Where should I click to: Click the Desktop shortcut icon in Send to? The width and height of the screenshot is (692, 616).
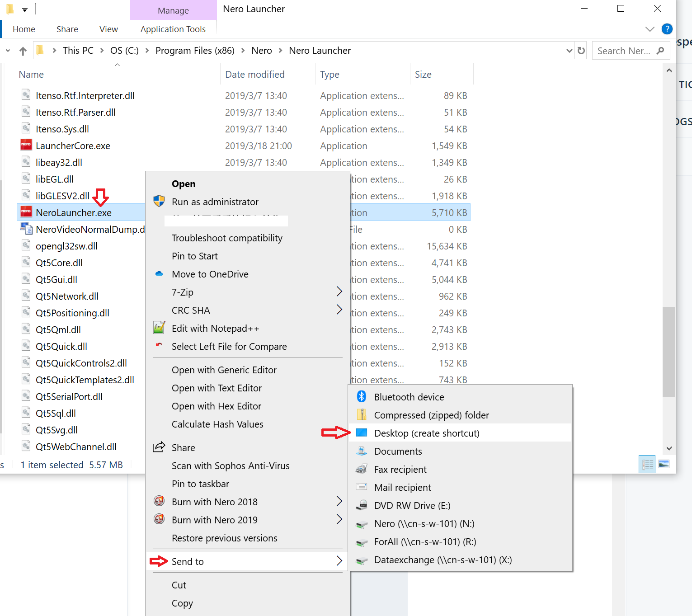point(362,433)
